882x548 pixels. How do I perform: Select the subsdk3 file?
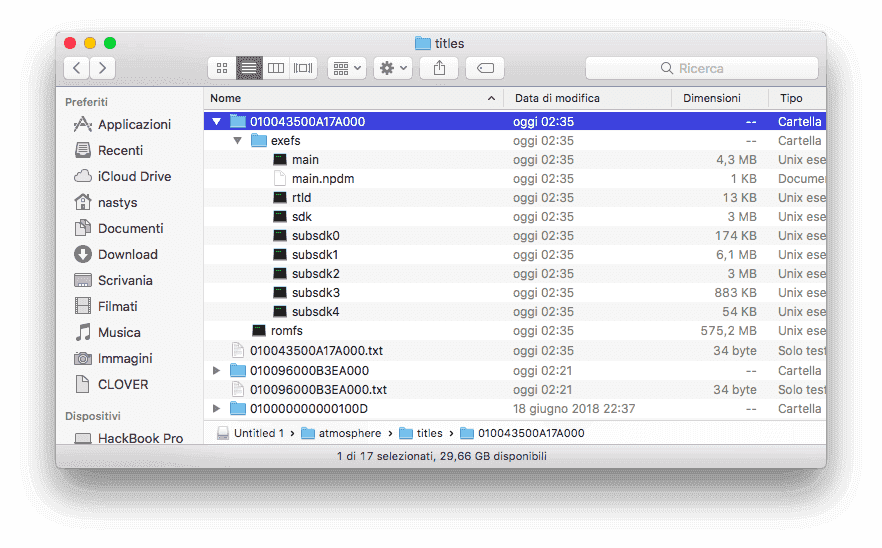pyautogui.click(x=315, y=293)
